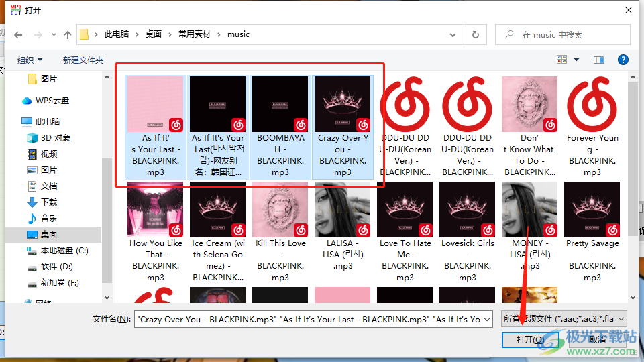This screenshot has width=644, height=362.
Task: Select Lovesick Girls - BLACKPINK.mp3 file
Action: [x=468, y=233]
